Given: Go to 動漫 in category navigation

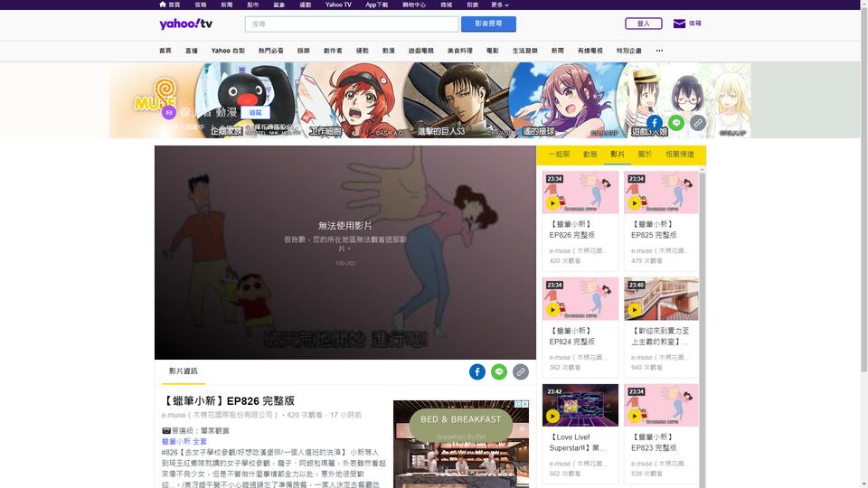Looking at the screenshot, I should coord(389,51).
